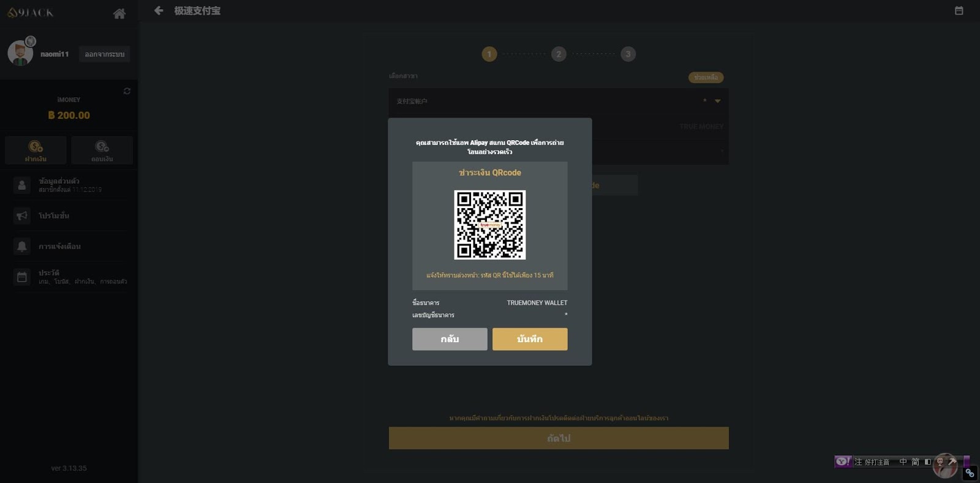Click the ถัดไป next button

click(559, 438)
